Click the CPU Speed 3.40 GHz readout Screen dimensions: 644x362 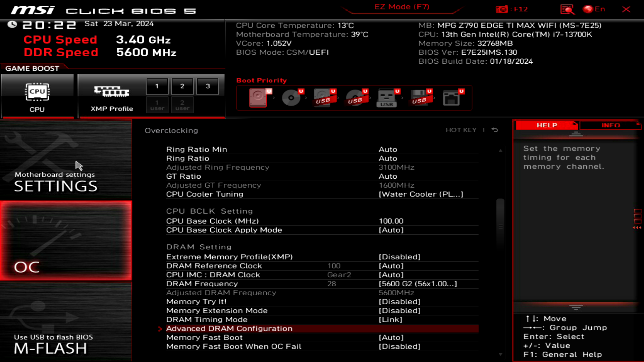[143, 40]
